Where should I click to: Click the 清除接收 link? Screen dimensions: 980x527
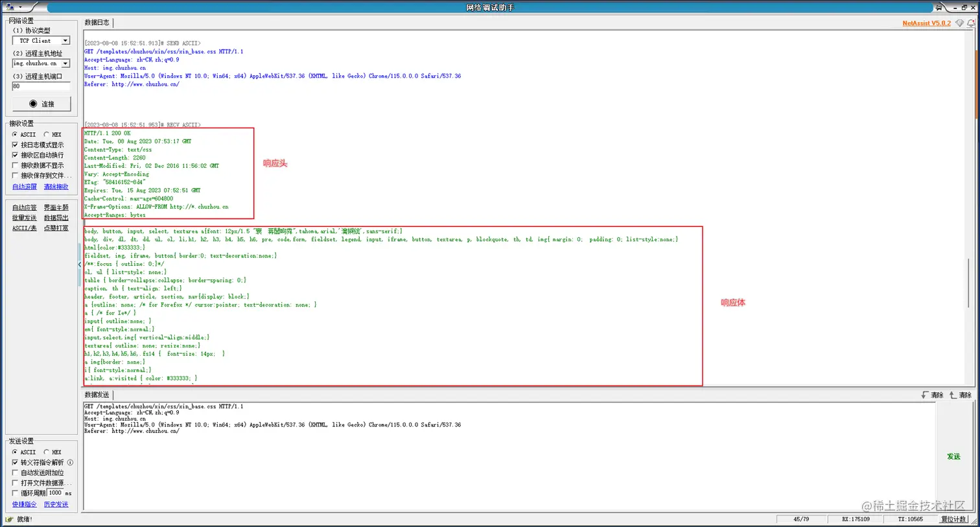coord(56,187)
